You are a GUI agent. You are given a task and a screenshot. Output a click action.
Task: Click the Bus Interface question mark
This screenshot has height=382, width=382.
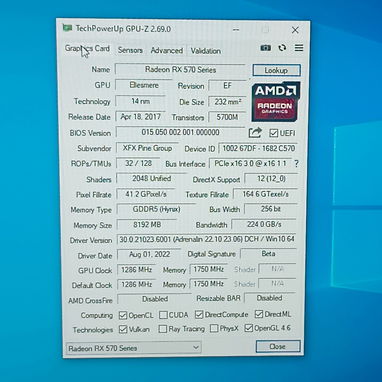point(296,164)
